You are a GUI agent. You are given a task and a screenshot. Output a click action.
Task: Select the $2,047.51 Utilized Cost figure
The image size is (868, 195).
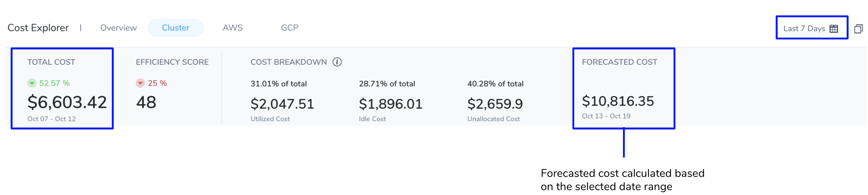point(282,104)
